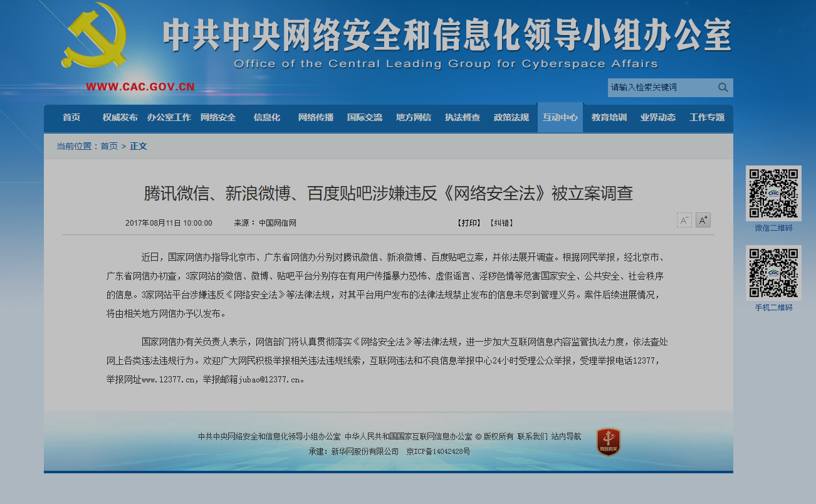Viewport: 816px width, 504px height.
Task: Increase font size with A+ icon
Action: pyautogui.click(x=703, y=221)
